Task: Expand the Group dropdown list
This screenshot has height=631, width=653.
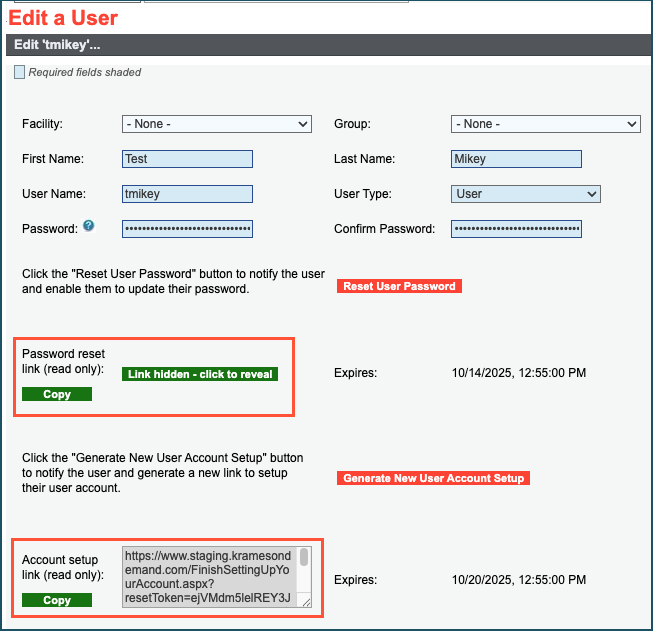Action: click(x=545, y=124)
